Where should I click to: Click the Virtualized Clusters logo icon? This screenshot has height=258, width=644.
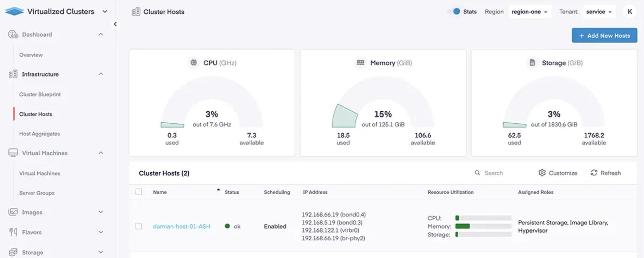pos(14,11)
